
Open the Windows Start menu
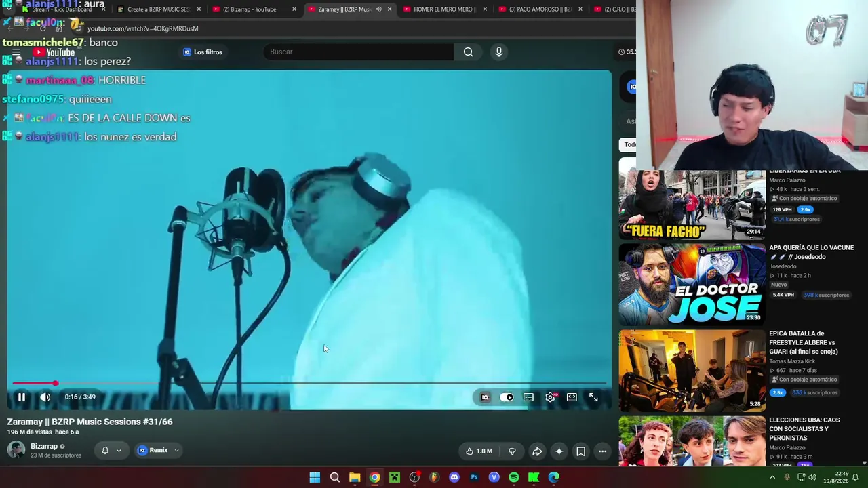(x=315, y=477)
